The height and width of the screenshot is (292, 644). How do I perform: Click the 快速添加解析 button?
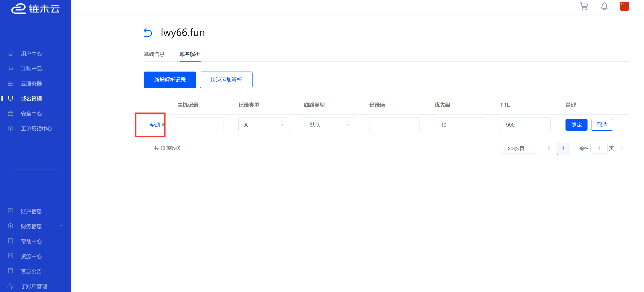coord(226,80)
